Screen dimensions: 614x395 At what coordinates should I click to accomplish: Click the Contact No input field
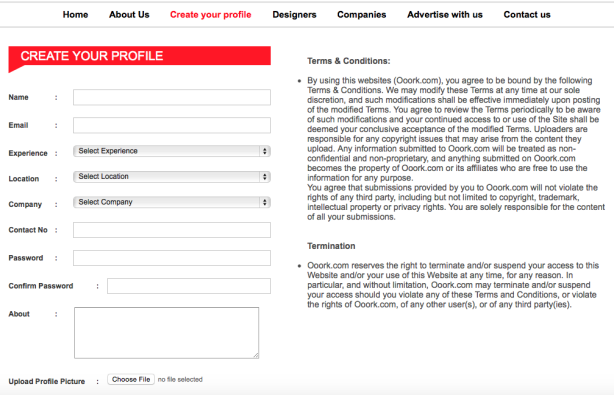(x=172, y=230)
